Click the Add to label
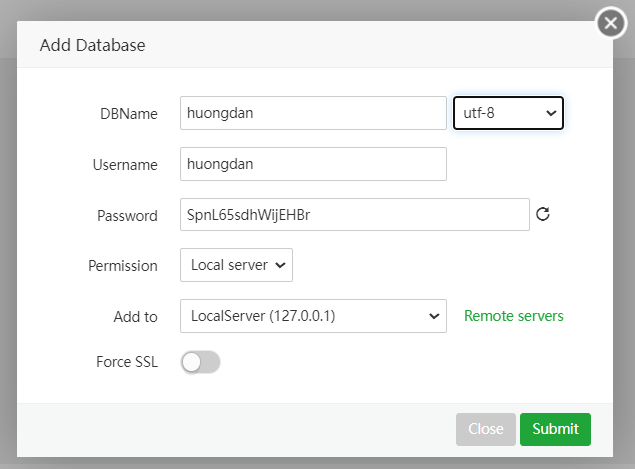The image size is (635, 469). pyautogui.click(x=135, y=317)
